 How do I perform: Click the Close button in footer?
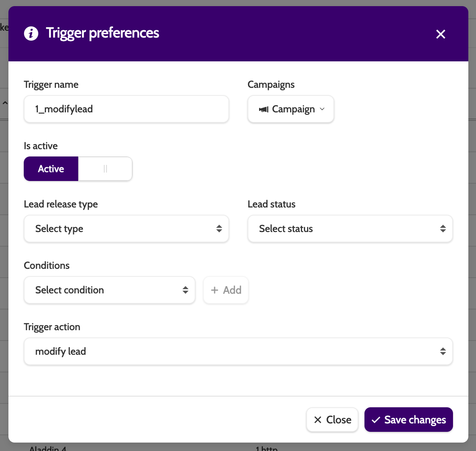point(332,420)
